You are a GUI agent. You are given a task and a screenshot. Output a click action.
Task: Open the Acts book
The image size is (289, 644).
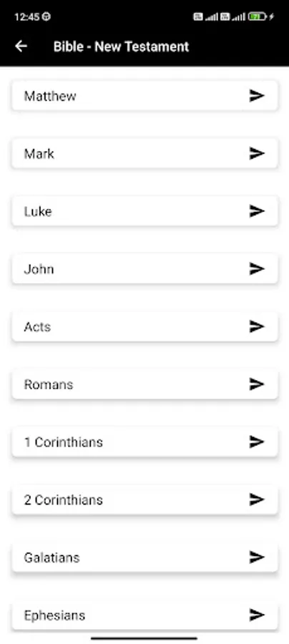pos(145,326)
